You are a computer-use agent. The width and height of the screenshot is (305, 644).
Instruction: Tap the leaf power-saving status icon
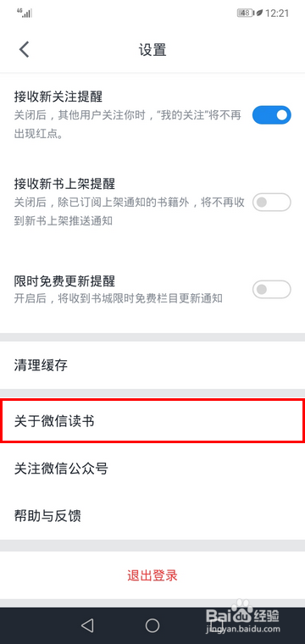click(x=259, y=14)
